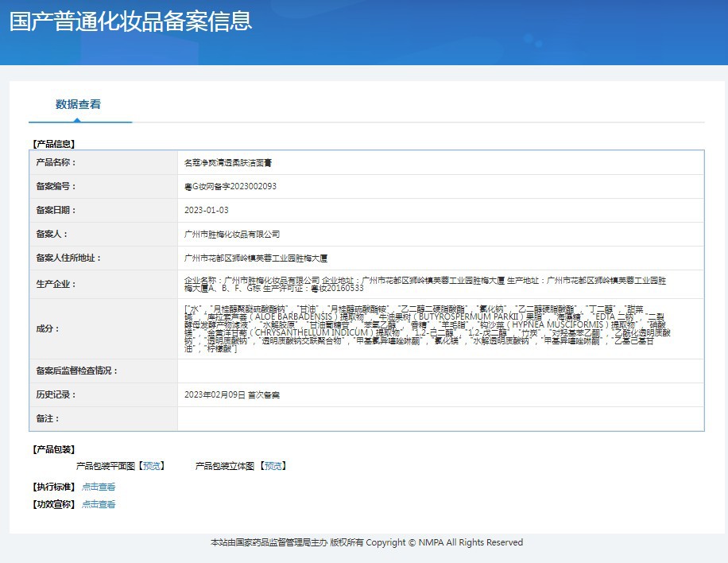Click the 备案编号 value 粤G妆网备字2023002093
Viewport: 728px width, 563px height.
coord(230,186)
